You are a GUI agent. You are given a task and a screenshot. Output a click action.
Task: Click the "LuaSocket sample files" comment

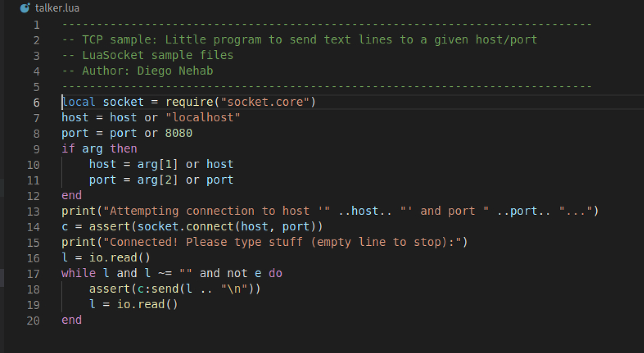147,55
